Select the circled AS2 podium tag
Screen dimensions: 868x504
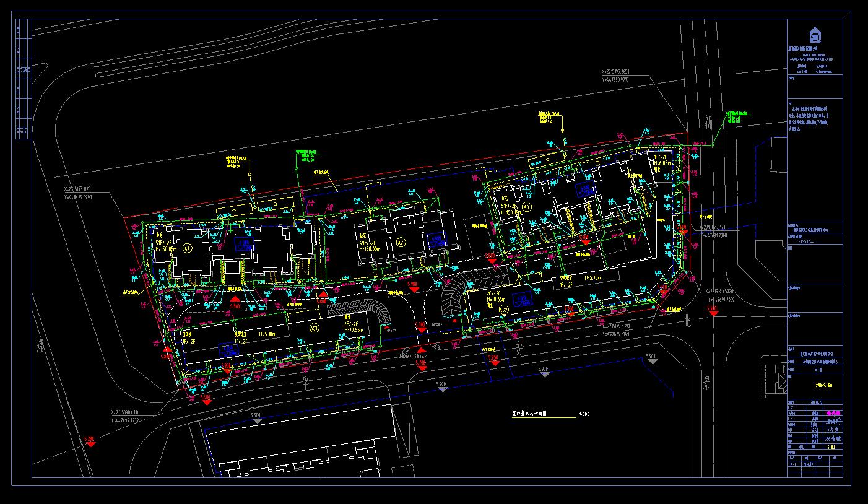point(504,309)
